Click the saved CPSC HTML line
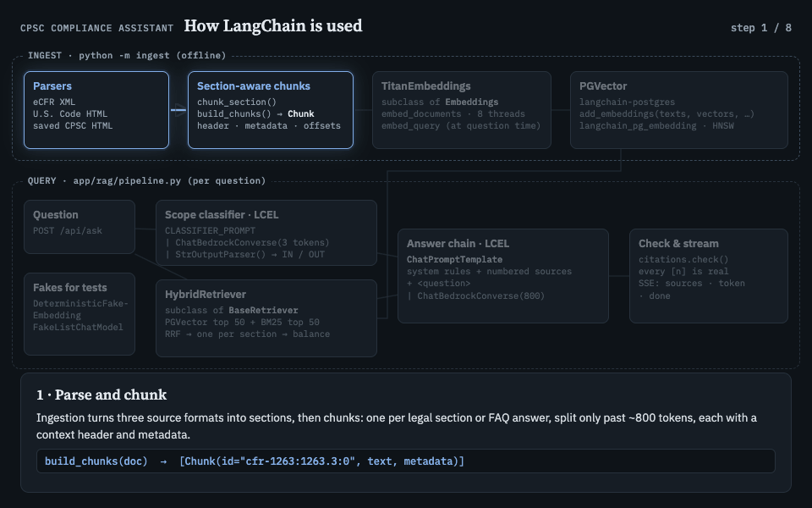Screen dimensions: 812x508 [x=73, y=126]
